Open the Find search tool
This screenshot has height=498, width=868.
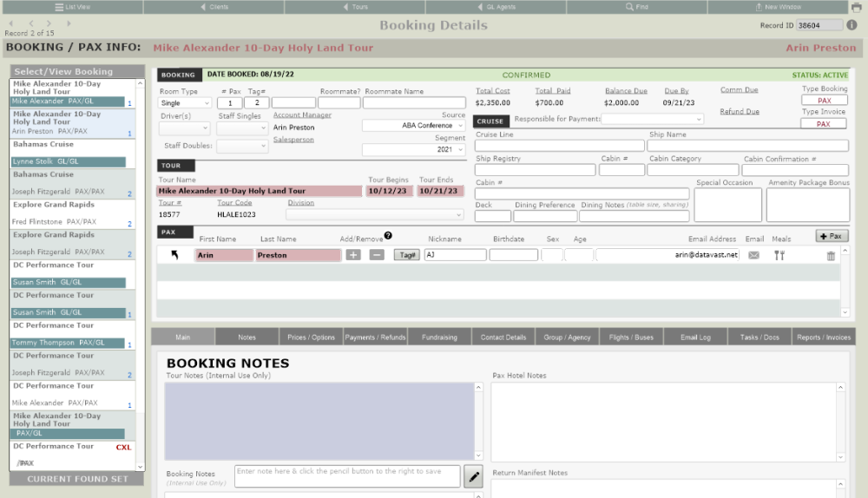(637, 7)
